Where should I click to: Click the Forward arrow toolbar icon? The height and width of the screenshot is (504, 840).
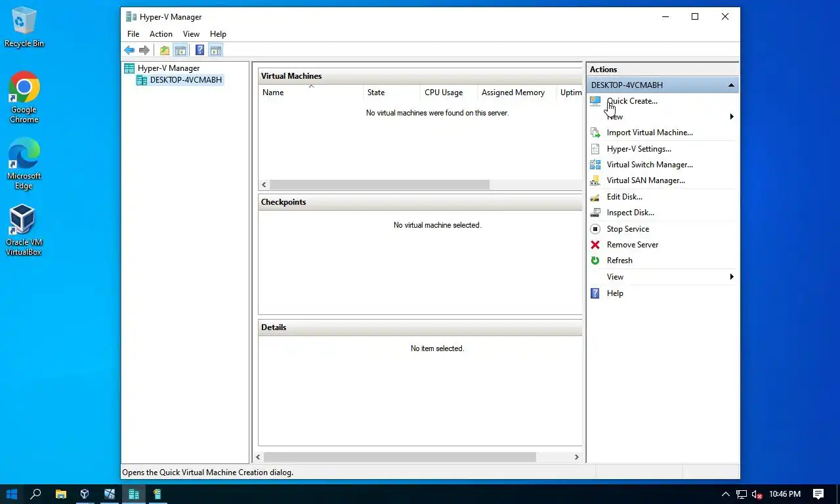(144, 51)
